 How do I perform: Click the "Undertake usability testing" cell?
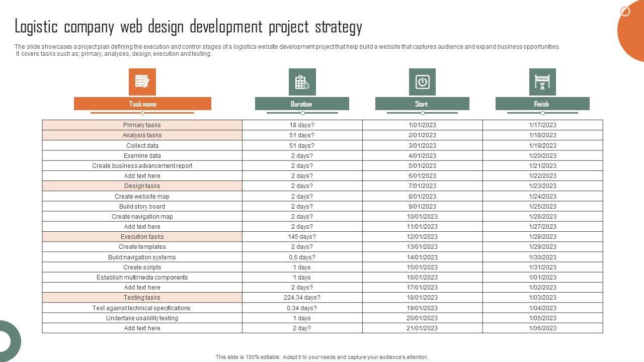[142, 318]
